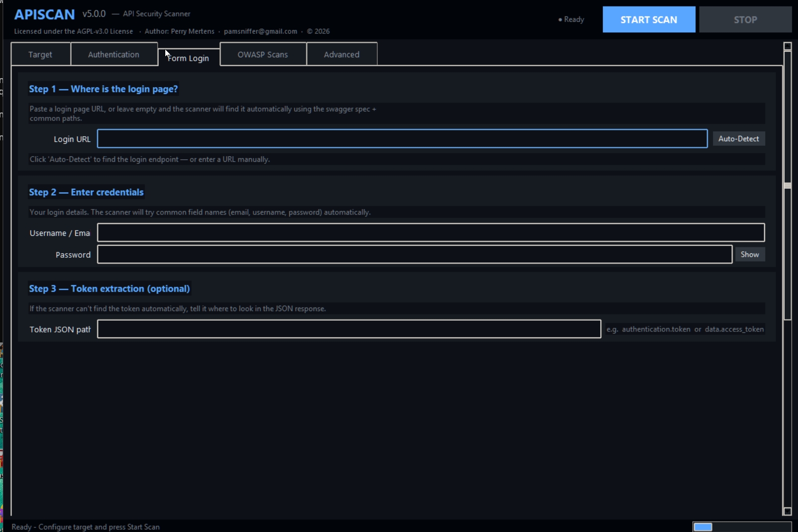Click the 'Step 2 — Enter credentials' heading
The image size is (798, 532).
click(86, 192)
